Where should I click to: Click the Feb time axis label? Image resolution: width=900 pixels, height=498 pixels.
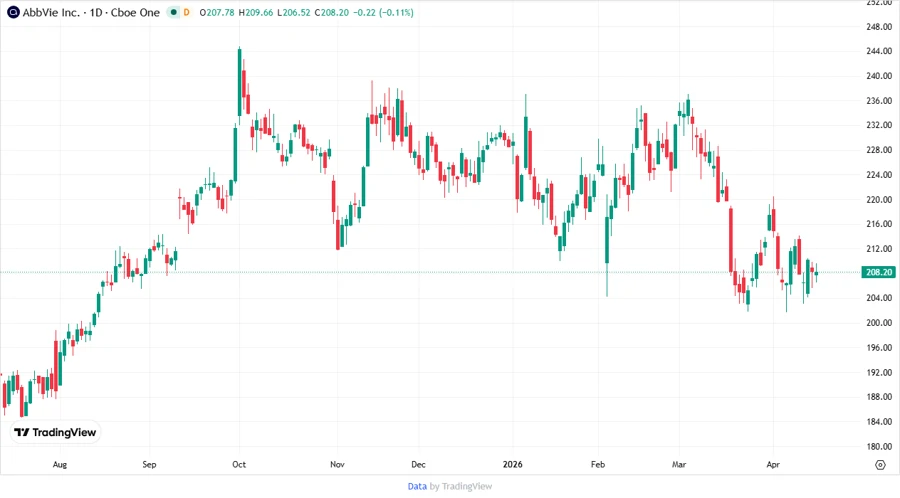click(598, 464)
